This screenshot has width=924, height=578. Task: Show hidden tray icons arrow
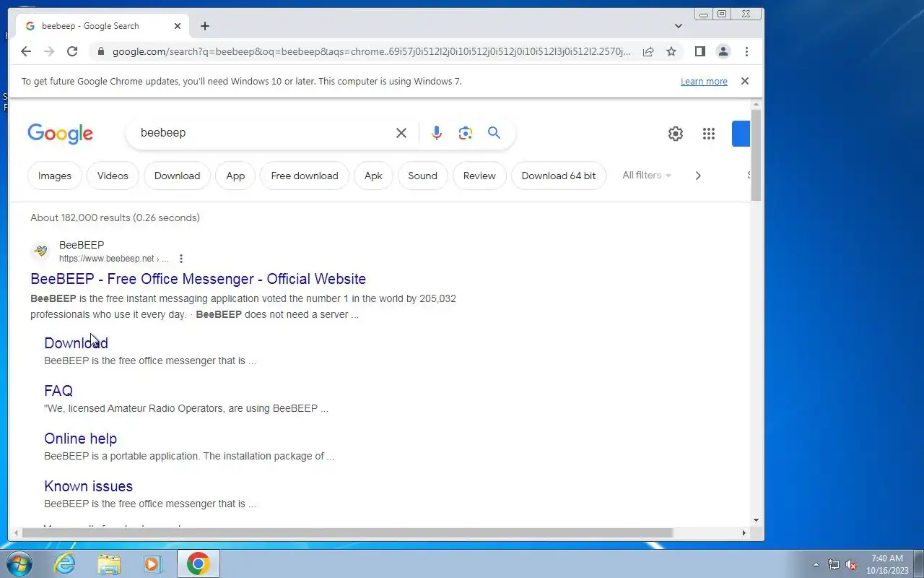[816, 564]
